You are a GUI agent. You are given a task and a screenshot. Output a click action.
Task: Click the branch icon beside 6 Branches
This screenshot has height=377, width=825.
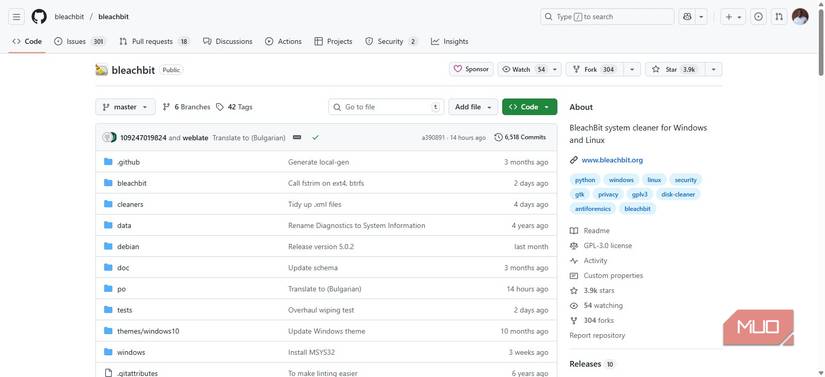pyautogui.click(x=166, y=107)
